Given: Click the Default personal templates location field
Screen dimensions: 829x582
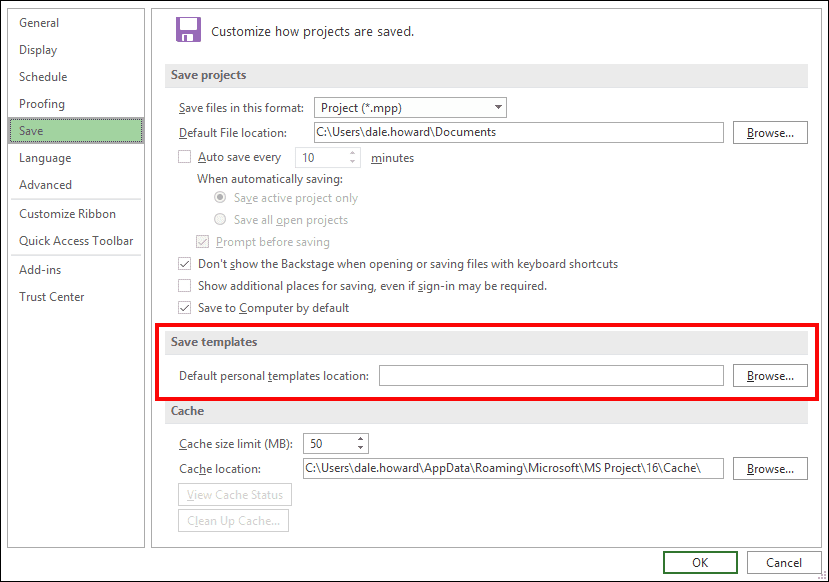Looking at the screenshot, I should tap(551, 376).
